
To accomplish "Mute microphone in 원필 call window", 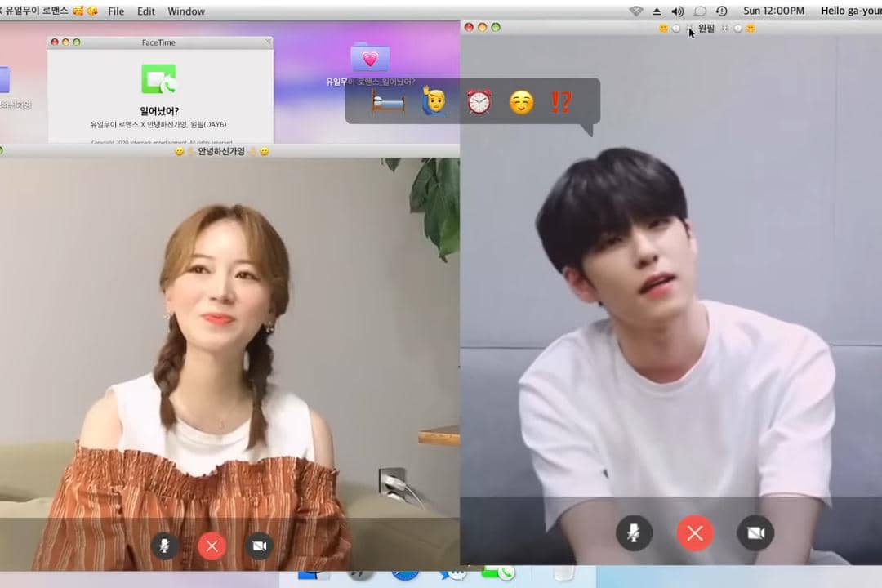I will click(x=634, y=532).
